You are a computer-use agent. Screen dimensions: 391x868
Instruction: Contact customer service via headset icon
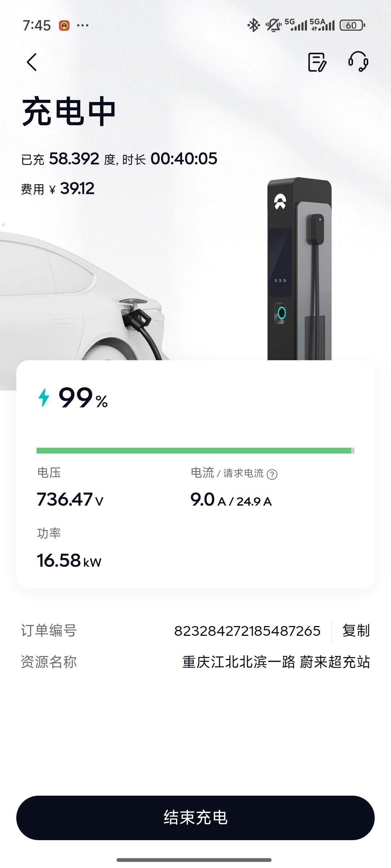358,61
